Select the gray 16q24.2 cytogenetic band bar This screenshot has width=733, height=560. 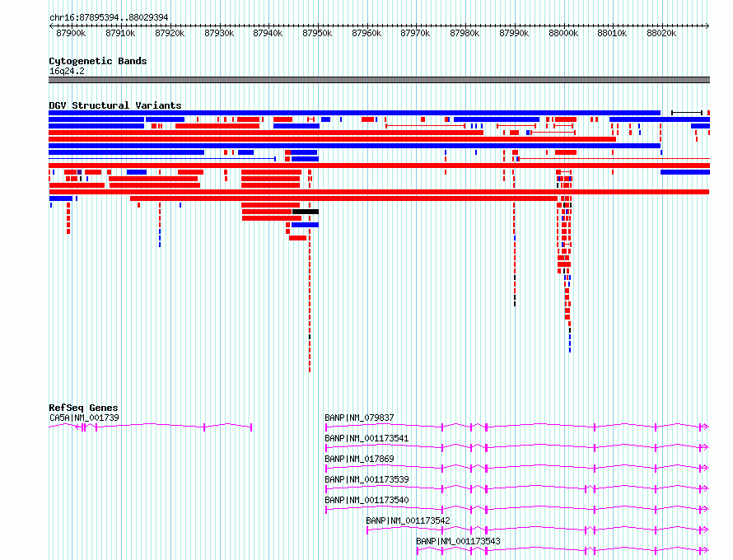click(x=379, y=80)
